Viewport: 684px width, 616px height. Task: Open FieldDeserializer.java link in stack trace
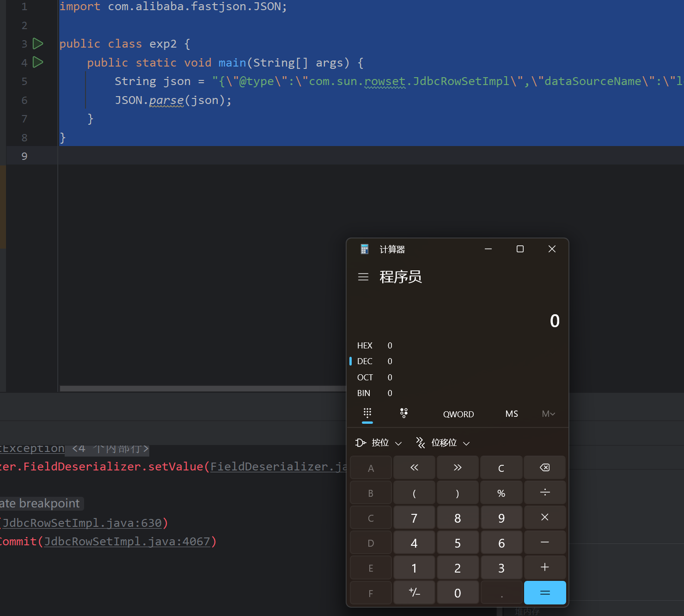(x=278, y=467)
